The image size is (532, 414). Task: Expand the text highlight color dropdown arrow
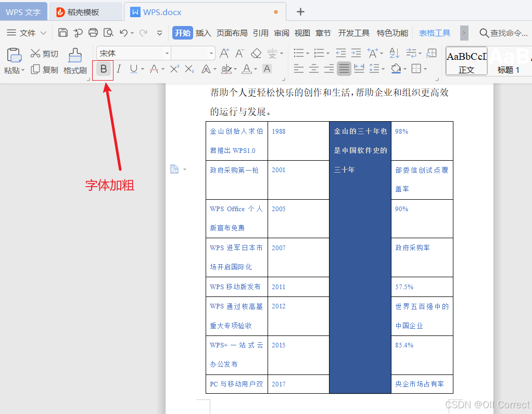(235, 69)
